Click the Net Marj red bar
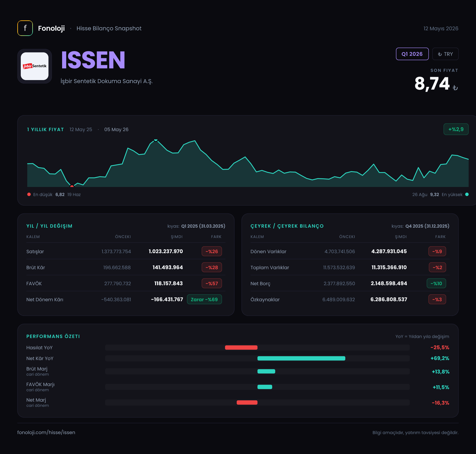The image size is (476, 454). 247,402
